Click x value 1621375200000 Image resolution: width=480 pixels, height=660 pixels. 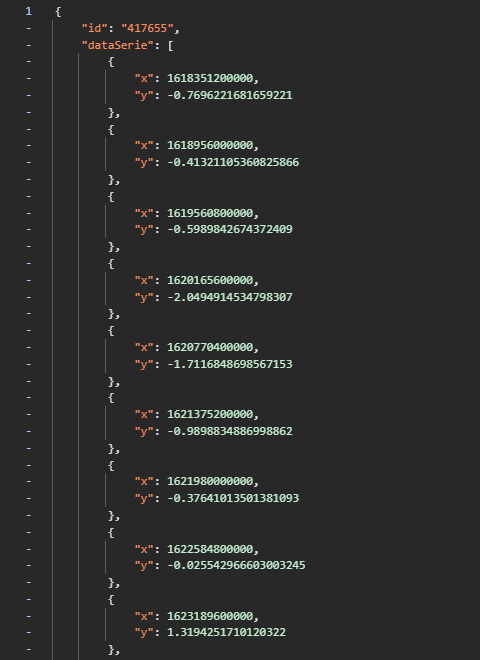(x=210, y=414)
